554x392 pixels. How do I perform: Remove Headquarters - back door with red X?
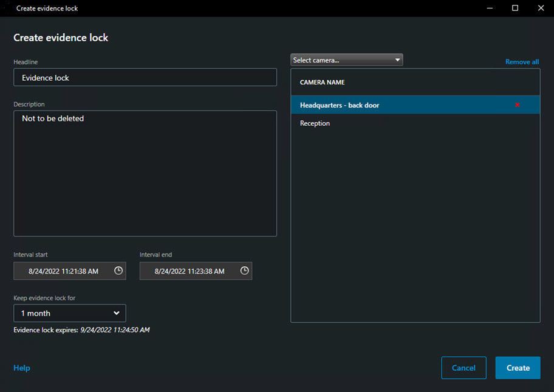pos(518,105)
